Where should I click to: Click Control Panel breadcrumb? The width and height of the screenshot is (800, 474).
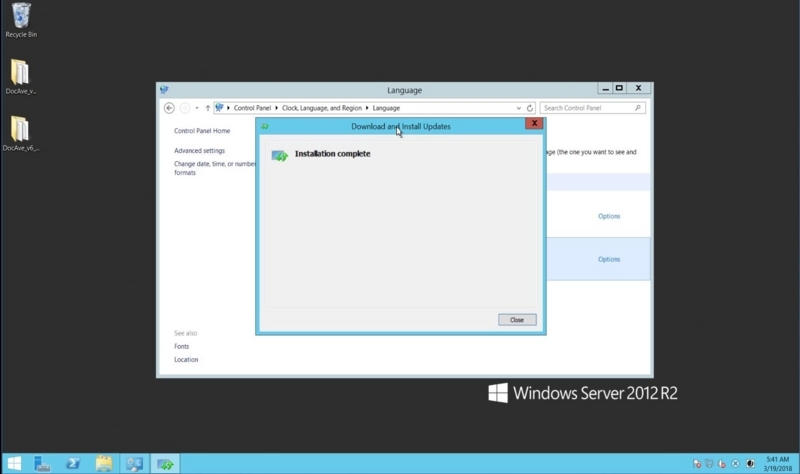[252, 108]
